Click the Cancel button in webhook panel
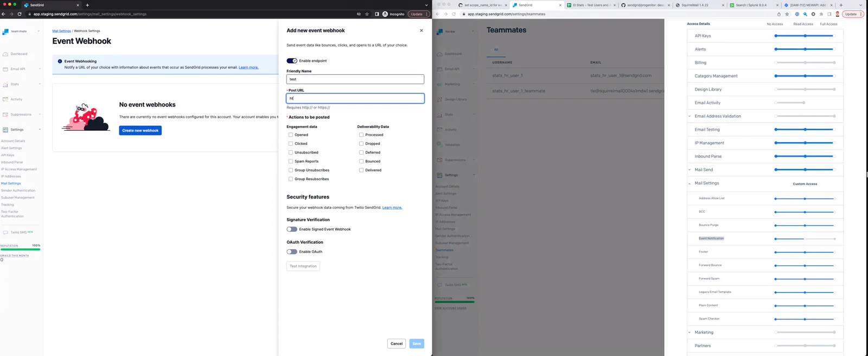The image size is (868, 356). [x=397, y=344]
